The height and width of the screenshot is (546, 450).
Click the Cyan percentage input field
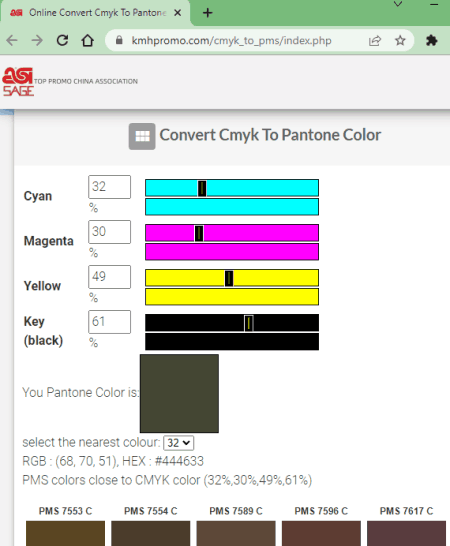109,187
